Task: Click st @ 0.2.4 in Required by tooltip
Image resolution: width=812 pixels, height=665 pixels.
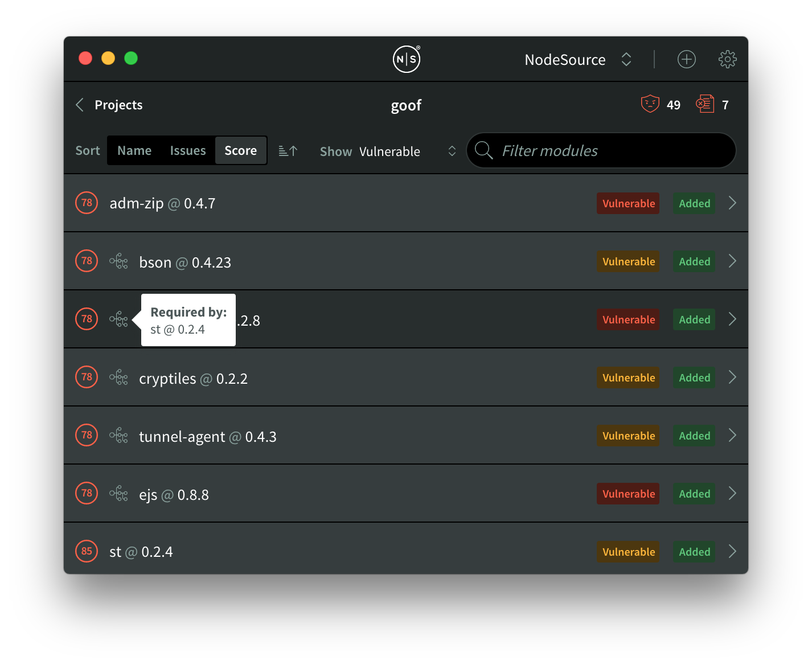Action: 177,330
